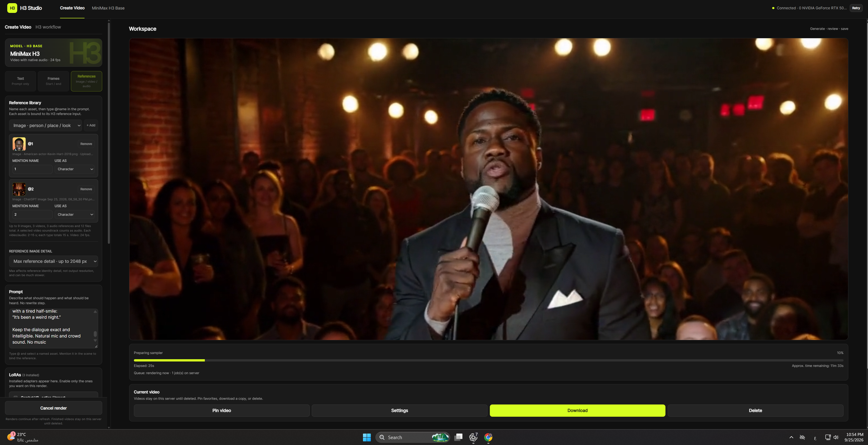Show hidden system tray icons
868x445 pixels.
[791, 437]
